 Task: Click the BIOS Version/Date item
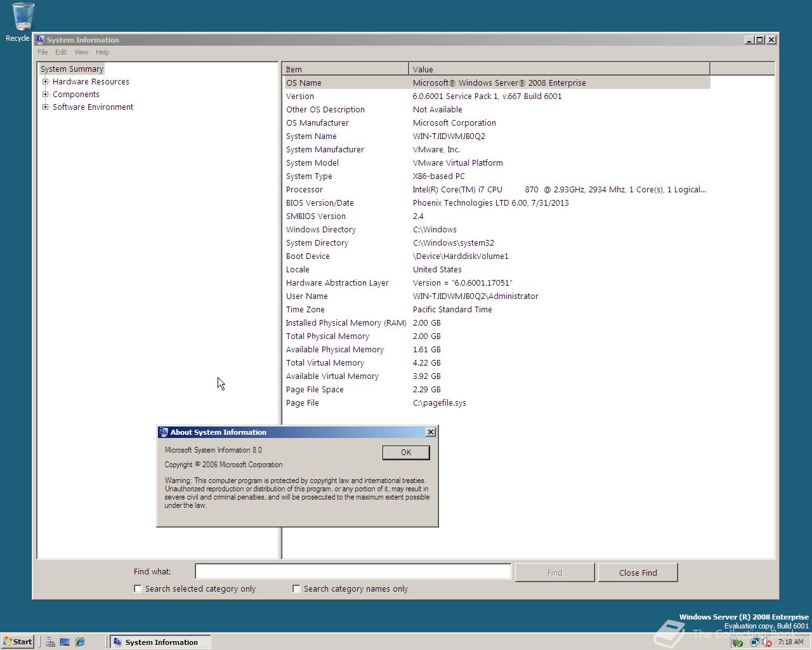point(320,202)
